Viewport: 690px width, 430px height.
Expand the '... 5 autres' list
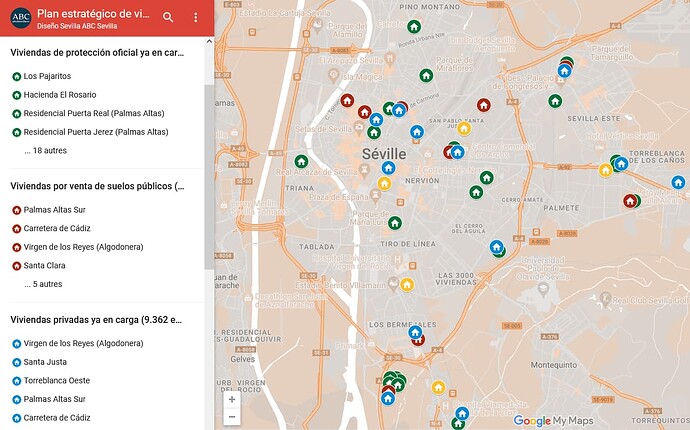coord(43,284)
